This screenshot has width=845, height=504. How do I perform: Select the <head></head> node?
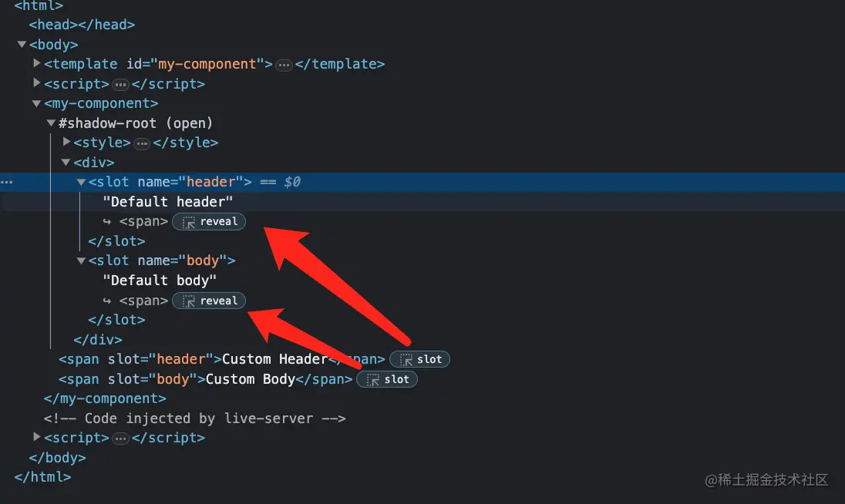click(x=82, y=25)
